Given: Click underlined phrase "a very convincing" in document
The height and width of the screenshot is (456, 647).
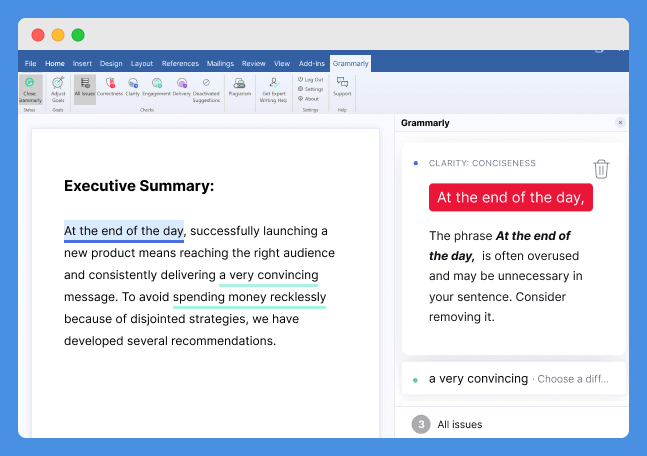Looking at the screenshot, I should [x=269, y=275].
